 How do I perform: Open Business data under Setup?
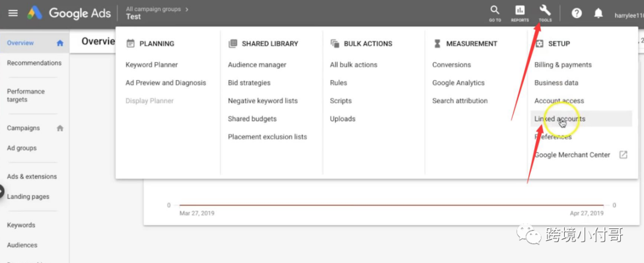click(x=556, y=83)
